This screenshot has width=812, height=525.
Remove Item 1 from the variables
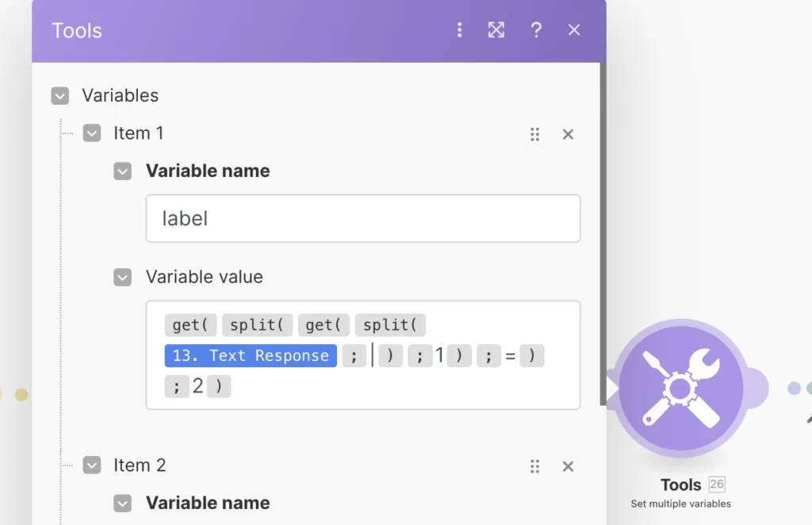568,134
